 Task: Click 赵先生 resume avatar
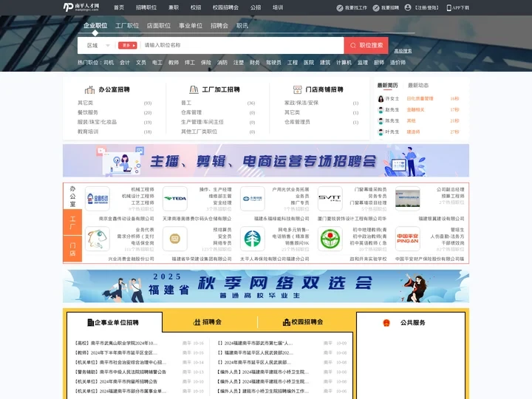point(381,110)
